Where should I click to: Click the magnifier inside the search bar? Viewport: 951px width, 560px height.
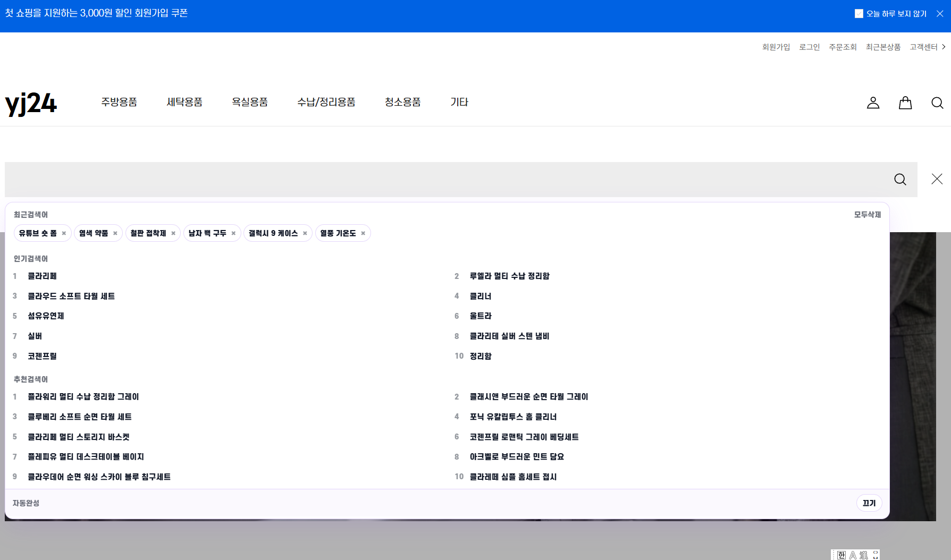[x=899, y=179]
